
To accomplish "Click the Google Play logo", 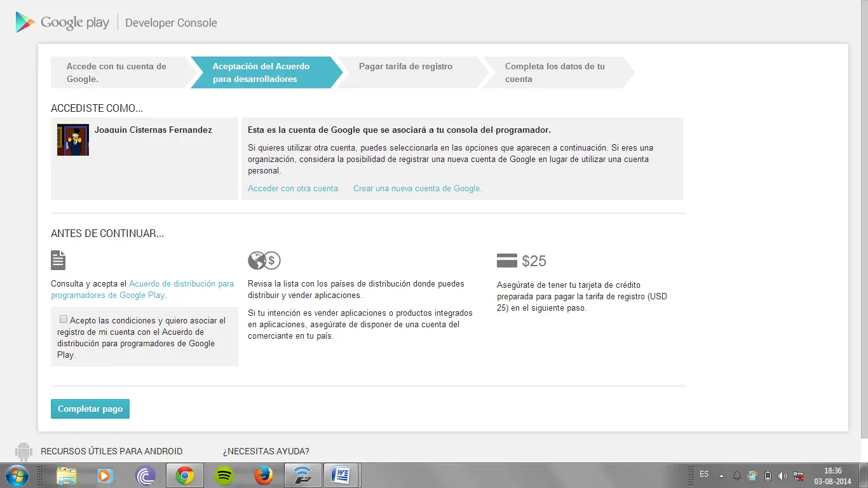I will 62,23.
